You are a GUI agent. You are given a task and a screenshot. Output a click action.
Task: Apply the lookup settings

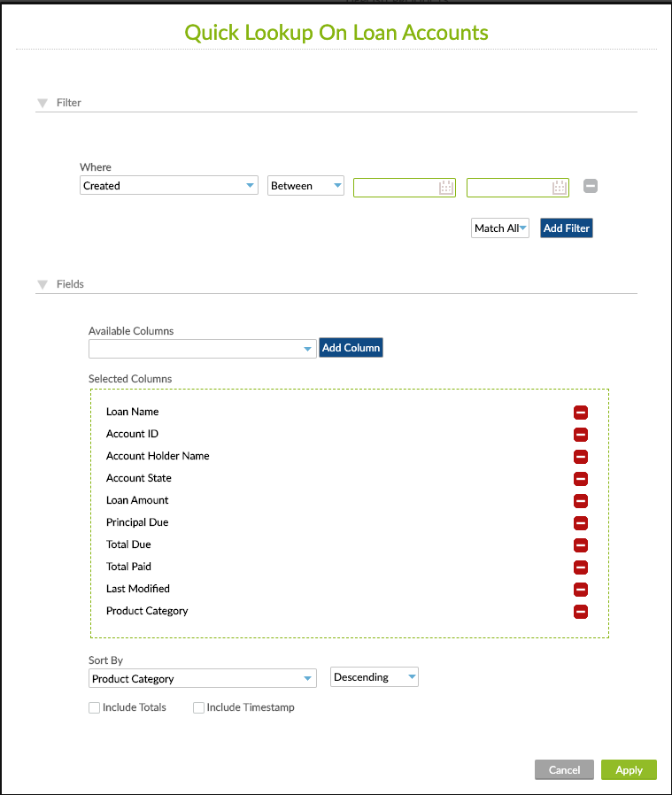[629, 769]
